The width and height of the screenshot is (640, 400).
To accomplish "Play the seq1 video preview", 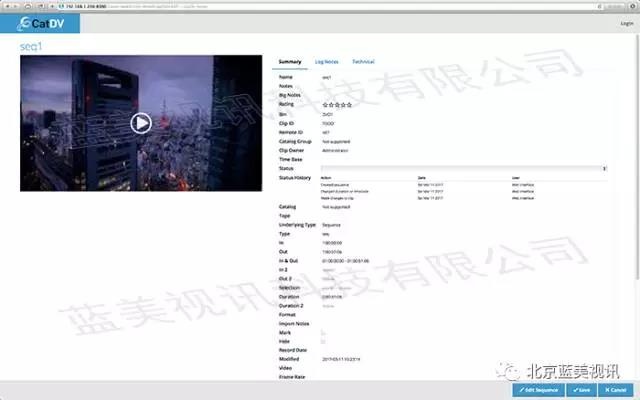I will (141, 123).
